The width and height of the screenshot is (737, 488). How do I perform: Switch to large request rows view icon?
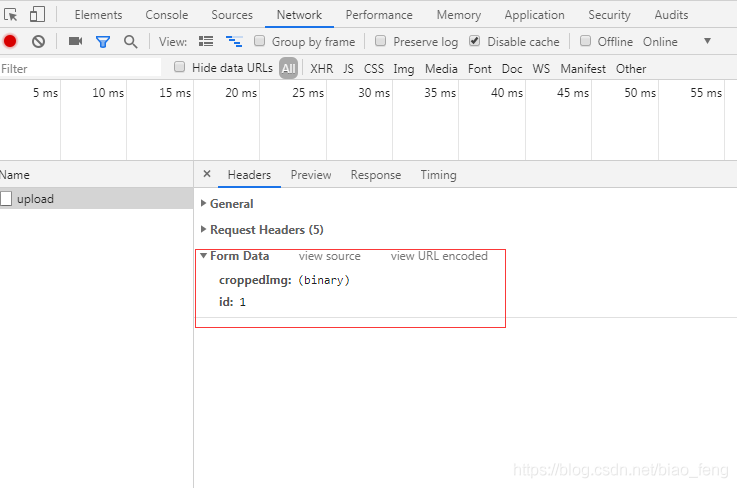click(x=206, y=42)
